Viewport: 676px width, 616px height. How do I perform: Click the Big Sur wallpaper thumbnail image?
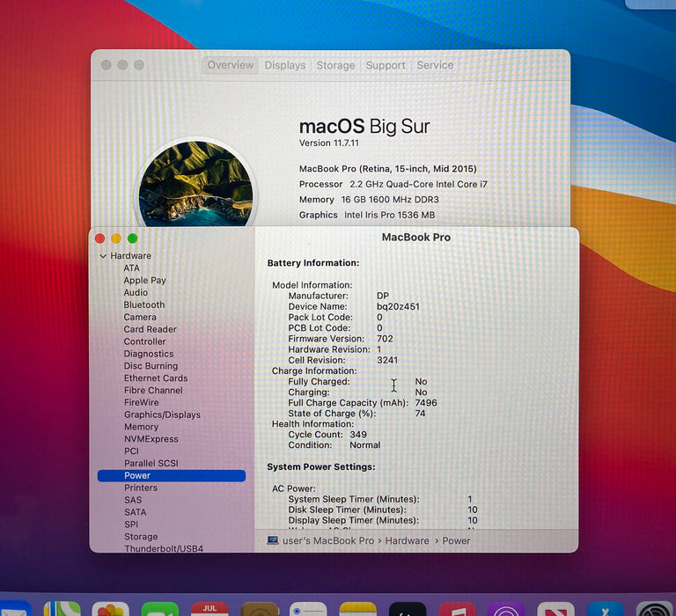pos(195,184)
